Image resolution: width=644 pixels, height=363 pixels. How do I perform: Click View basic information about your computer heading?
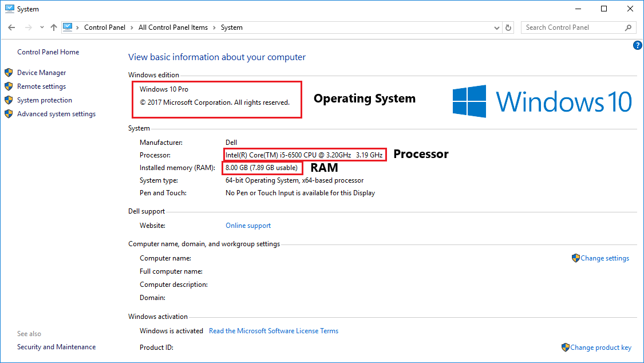coord(217,57)
